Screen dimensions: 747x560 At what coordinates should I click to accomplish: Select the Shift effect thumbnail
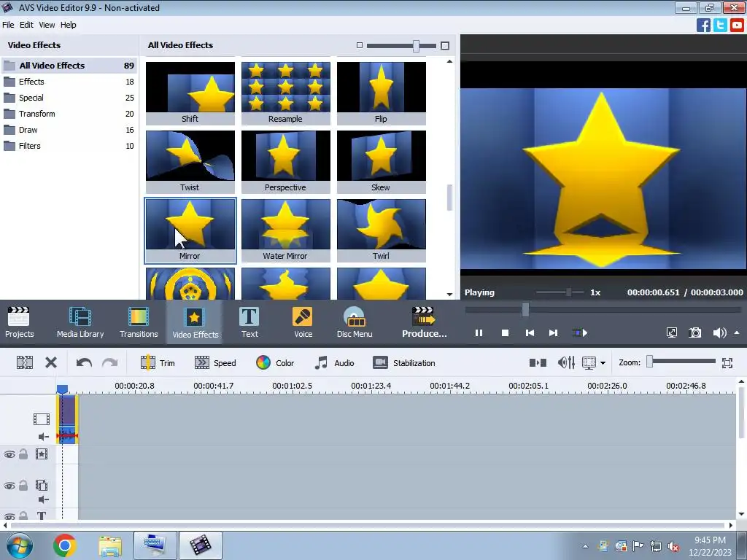[x=190, y=93]
